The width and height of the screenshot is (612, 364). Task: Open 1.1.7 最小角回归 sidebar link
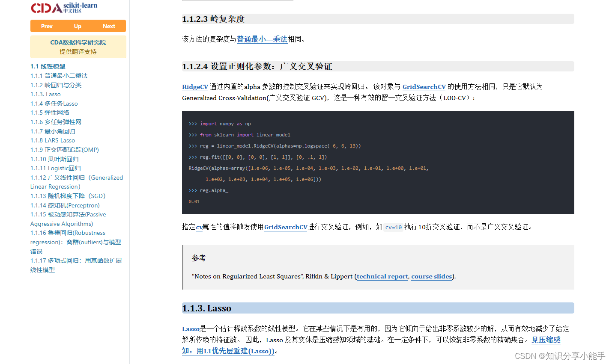tap(53, 131)
